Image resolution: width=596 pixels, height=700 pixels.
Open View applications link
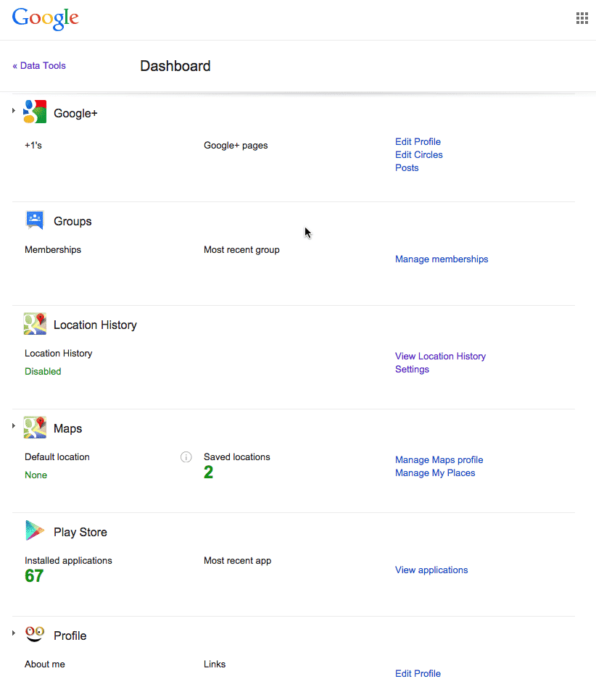pyautogui.click(x=431, y=570)
